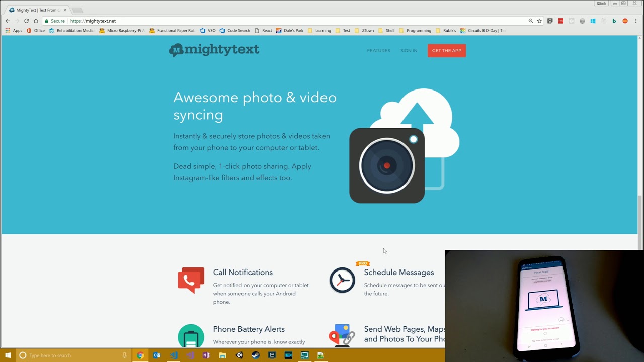Expand the ZTown bookmarks folder
The width and height of the screenshot is (644, 362).
[364, 30]
